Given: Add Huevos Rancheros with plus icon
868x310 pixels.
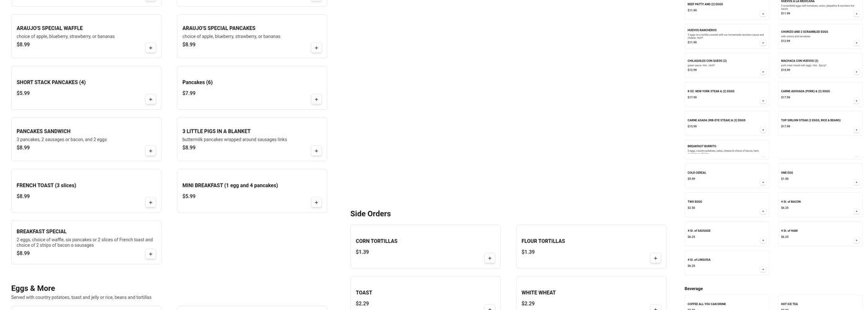Looking at the screenshot, I should click(763, 43).
